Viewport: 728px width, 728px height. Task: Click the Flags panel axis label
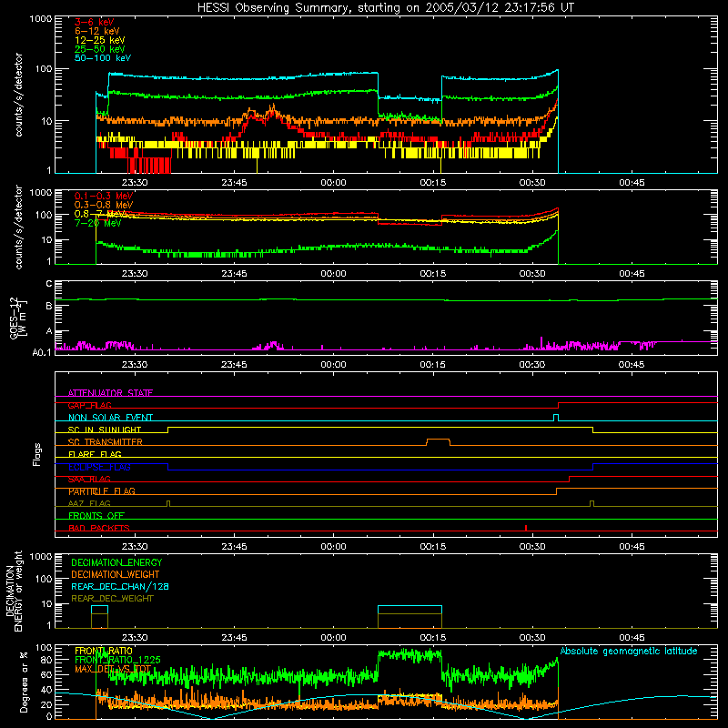point(36,454)
